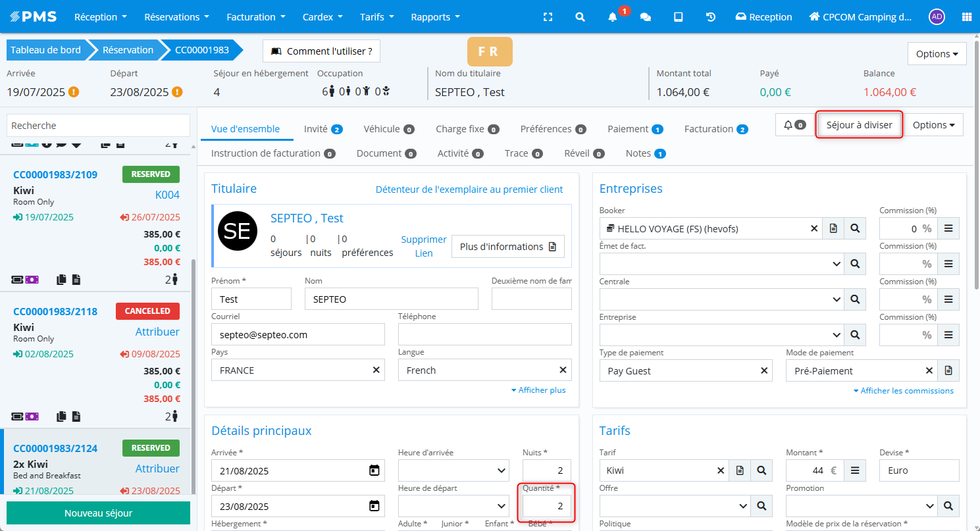Open calendar picker for Arrivée date
This screenshot has height=531, width=980.
374,470
